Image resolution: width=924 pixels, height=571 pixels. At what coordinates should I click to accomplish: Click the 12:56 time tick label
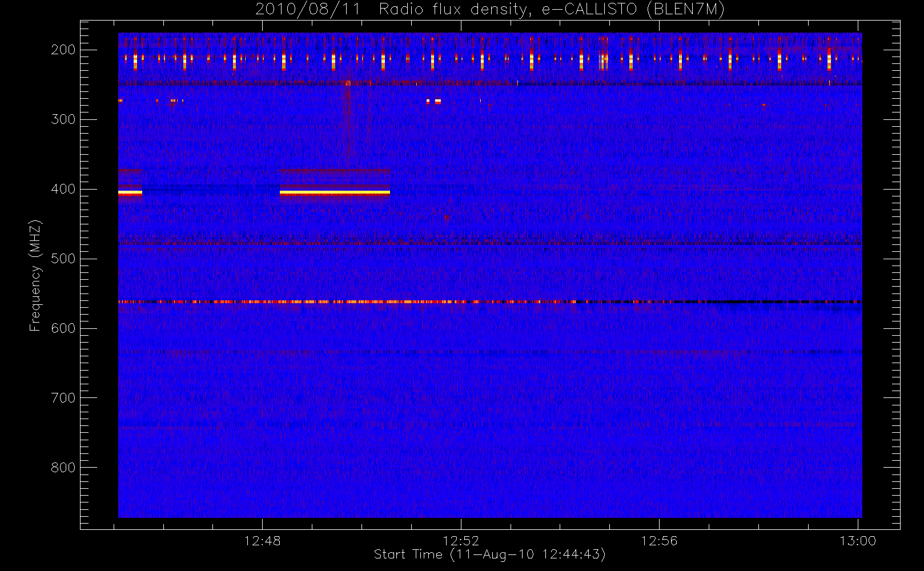pyautogui.click(x=659, y=541)
